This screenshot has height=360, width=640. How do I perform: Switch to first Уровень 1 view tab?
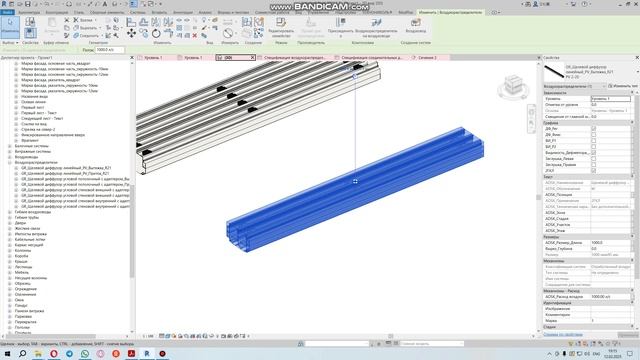pyautogui.click(x=153, y=58)
